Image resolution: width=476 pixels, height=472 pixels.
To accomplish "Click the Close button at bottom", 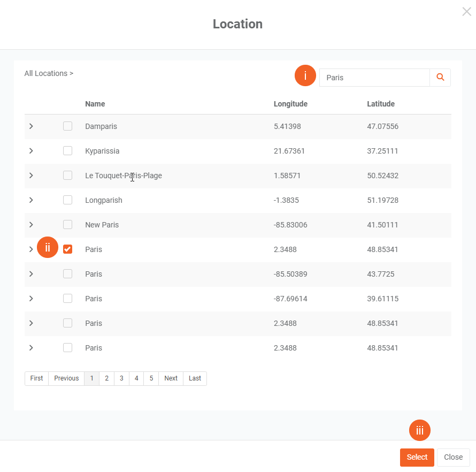I will pos(453,457).
